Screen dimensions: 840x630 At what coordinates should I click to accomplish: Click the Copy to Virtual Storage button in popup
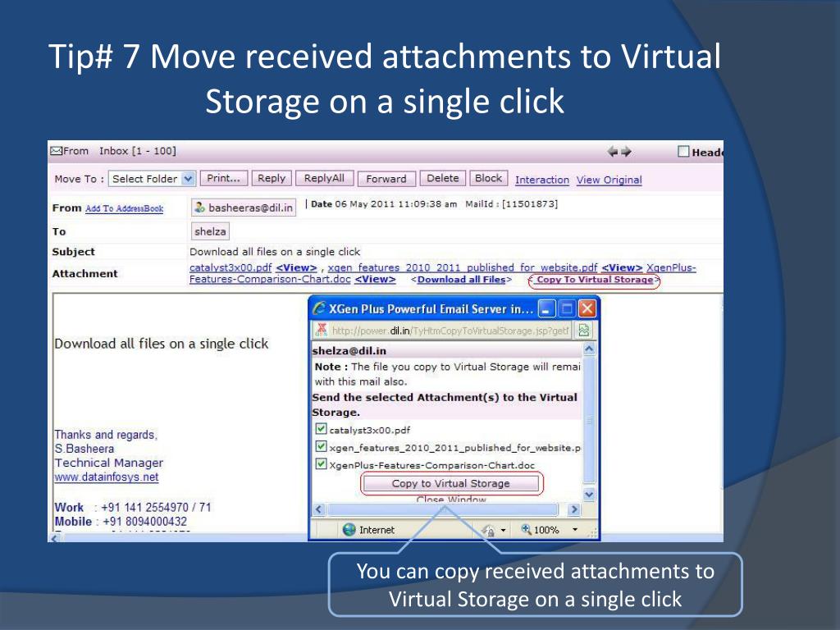[451, 483]
